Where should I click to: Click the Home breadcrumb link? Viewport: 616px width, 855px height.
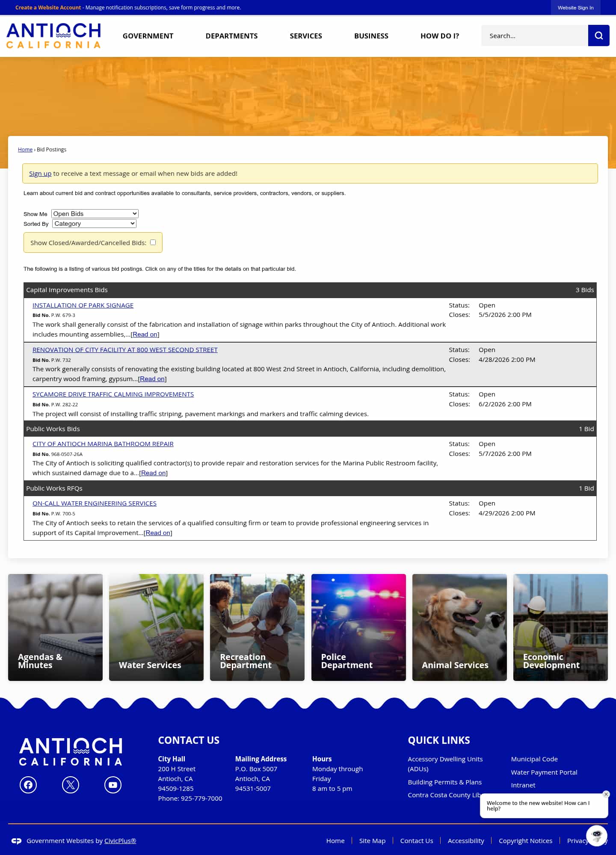pyautogui.click(x=25, y=149)
